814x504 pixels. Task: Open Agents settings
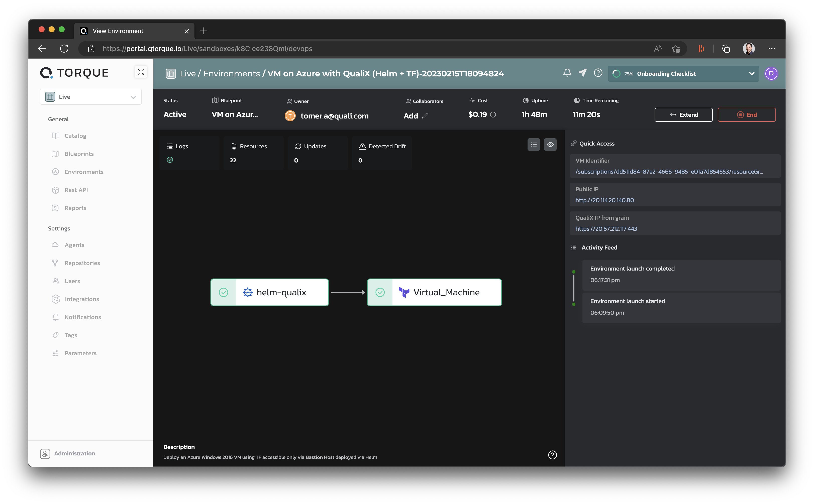click(x=74, y=245)
